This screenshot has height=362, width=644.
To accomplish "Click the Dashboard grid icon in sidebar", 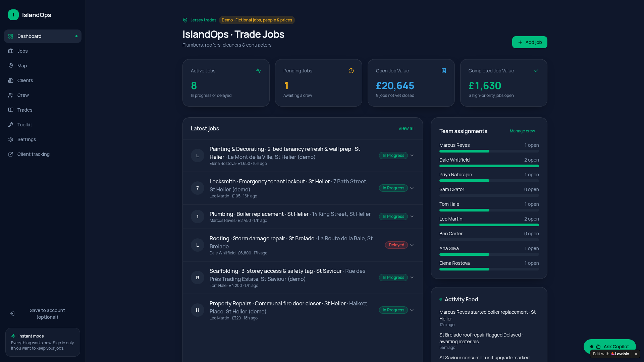I will (11, 36).
